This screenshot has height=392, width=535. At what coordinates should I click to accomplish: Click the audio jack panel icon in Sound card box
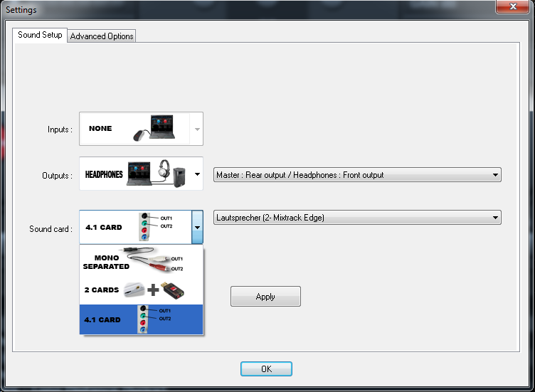[144, 227]
